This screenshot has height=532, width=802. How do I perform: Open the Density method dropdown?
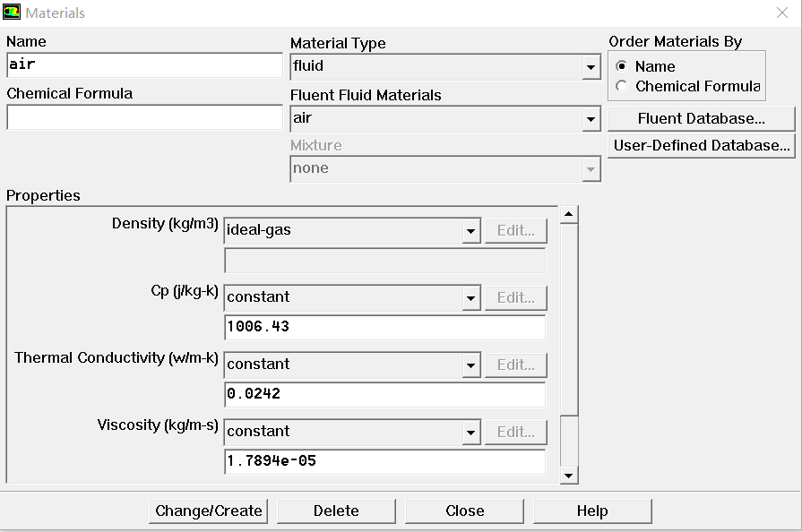[471, 231]
